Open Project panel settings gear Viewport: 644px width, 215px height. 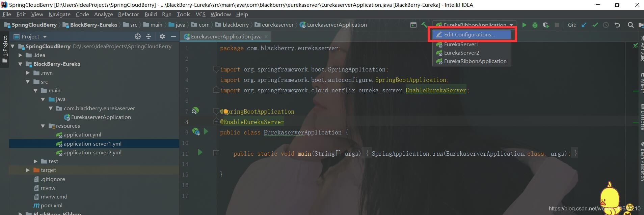(162, 36)
